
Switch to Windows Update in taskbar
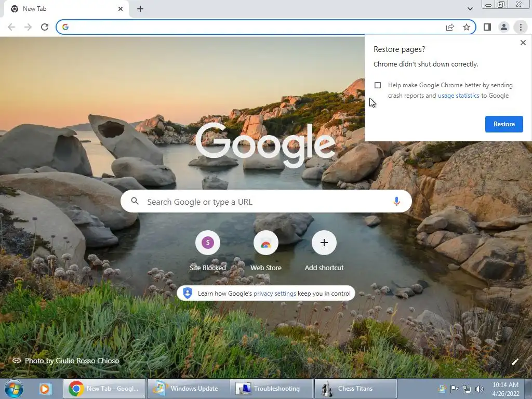pos(188,389)
